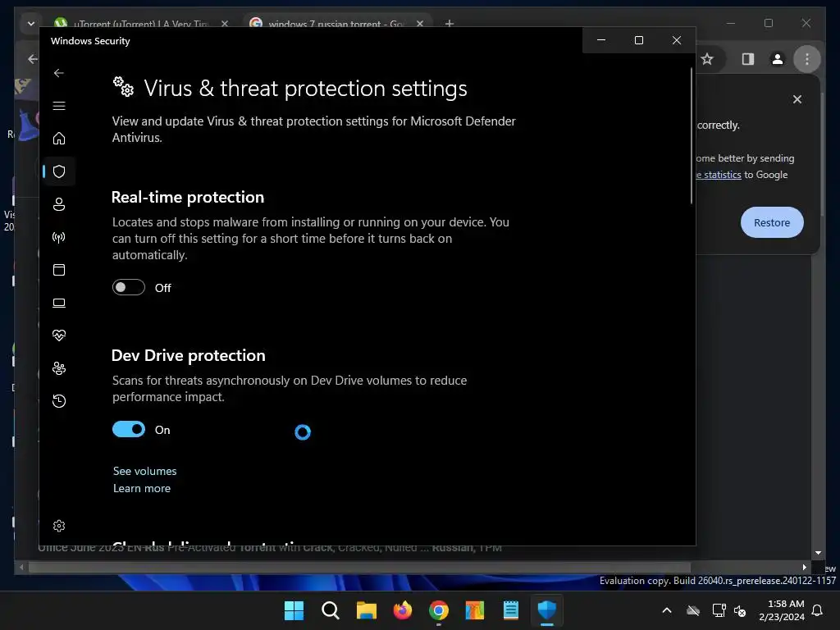Open the Settings gear in the Windows Security sidebar
Screen dimensions: 840x630
(59, 526)
